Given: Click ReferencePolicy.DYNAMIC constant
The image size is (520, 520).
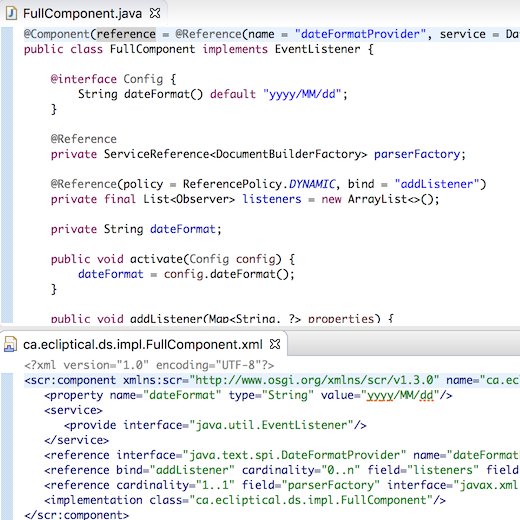Looking at the screenshot, I should coord(259,184).
